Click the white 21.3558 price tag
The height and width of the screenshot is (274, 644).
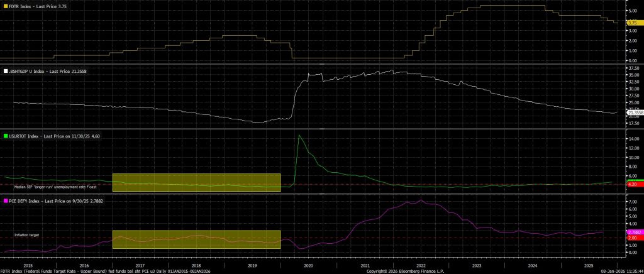(634, 112)
